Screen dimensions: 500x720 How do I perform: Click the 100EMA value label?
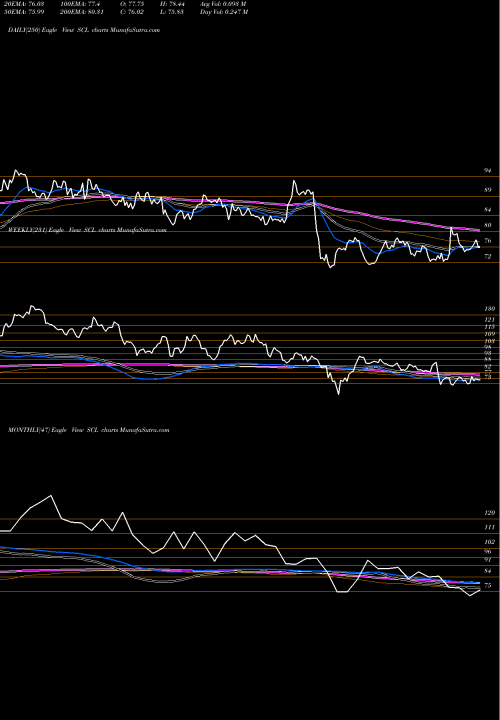pos(80,4)
